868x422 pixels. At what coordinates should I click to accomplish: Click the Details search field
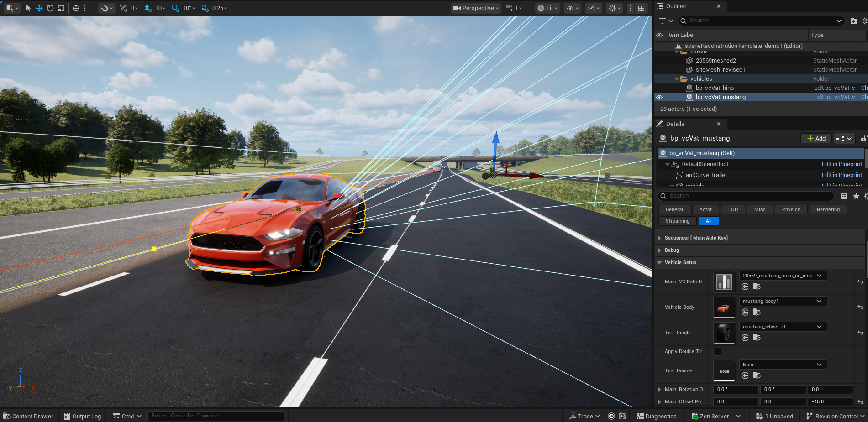746,196
